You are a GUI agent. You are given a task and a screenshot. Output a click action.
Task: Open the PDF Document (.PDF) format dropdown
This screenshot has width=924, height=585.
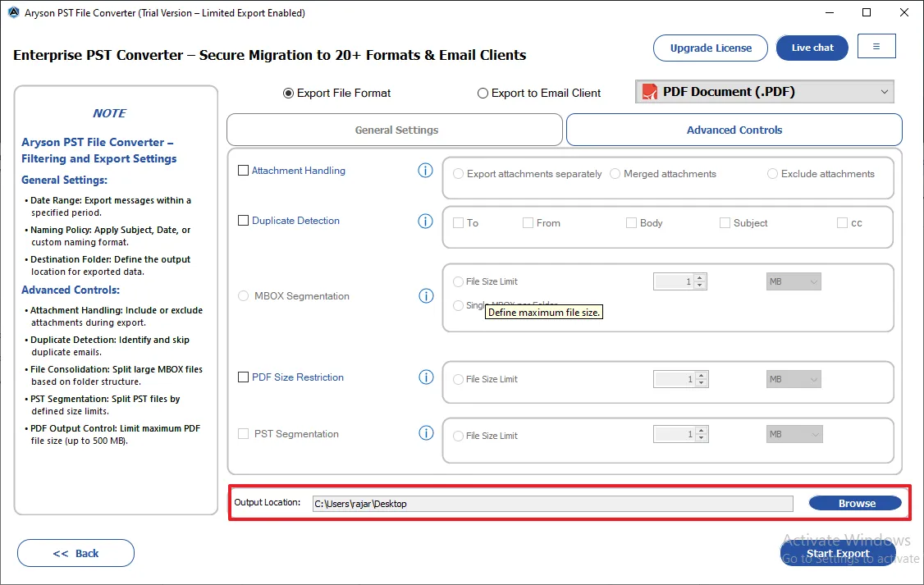point(764,92)
